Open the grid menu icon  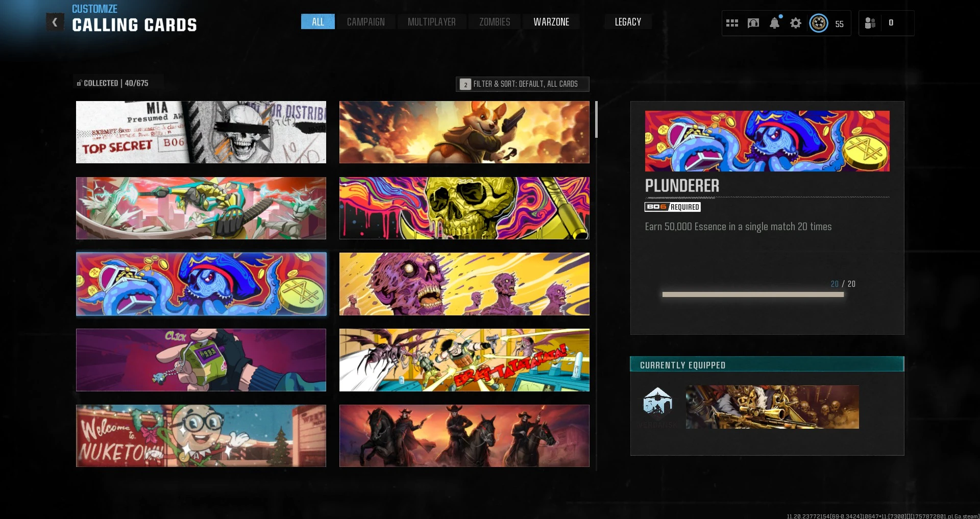[732, 23]
